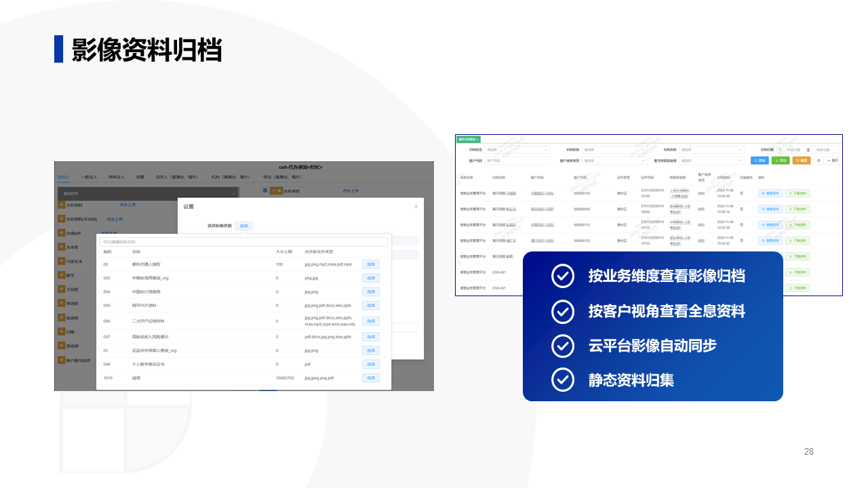Select row 006 二次开户证明材料
Screen dimensions: 868x488
click(x=370, y=321)
